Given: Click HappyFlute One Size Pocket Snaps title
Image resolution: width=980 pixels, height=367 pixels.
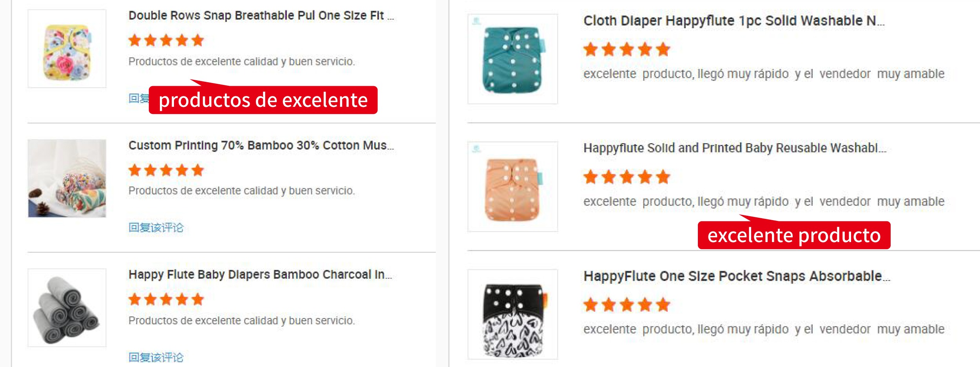Looking at the screenshot, I should (x=737, y=276).
